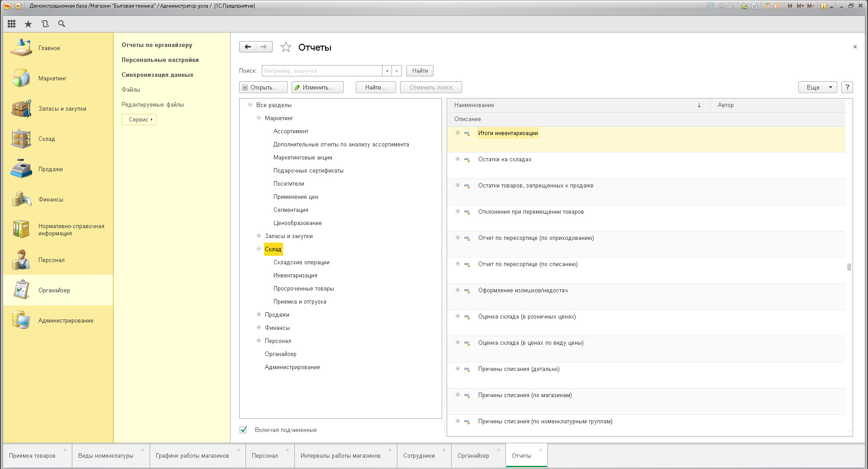The height and width of the screenshot is (469, 868).
Task: Collapse the Все разделы tree node
Action: tap(250, 105)
